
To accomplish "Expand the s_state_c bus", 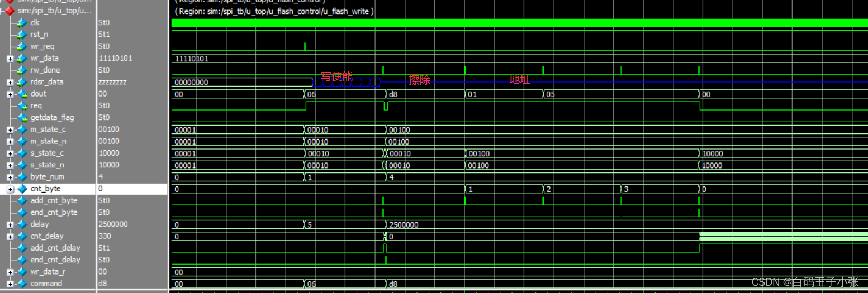I will click(x=10, y=153).
